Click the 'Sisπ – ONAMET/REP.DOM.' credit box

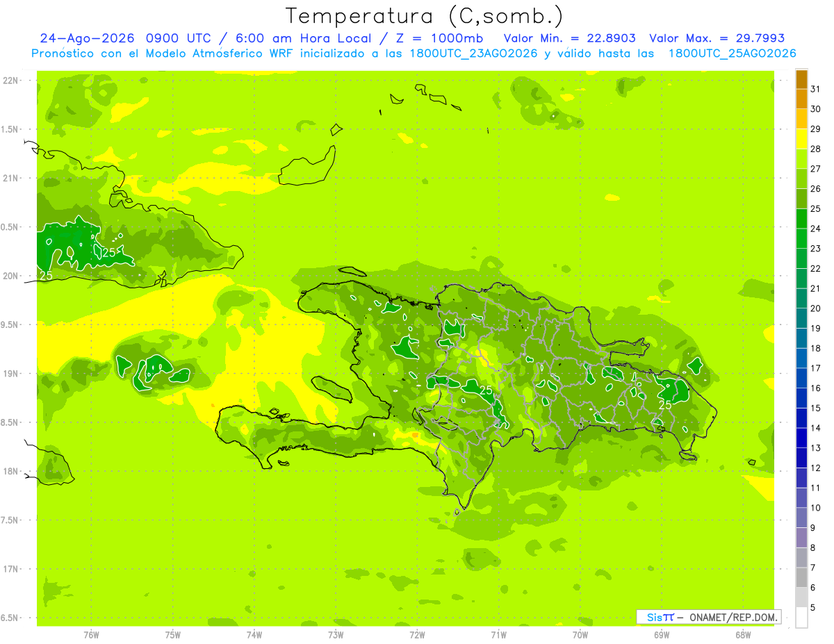[x=709, y=617]
